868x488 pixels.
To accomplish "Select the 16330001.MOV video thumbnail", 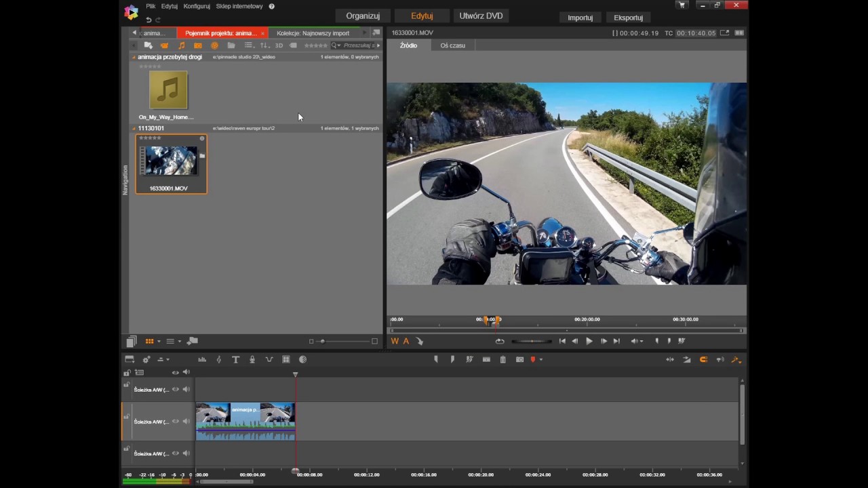I will click(171, 164).
